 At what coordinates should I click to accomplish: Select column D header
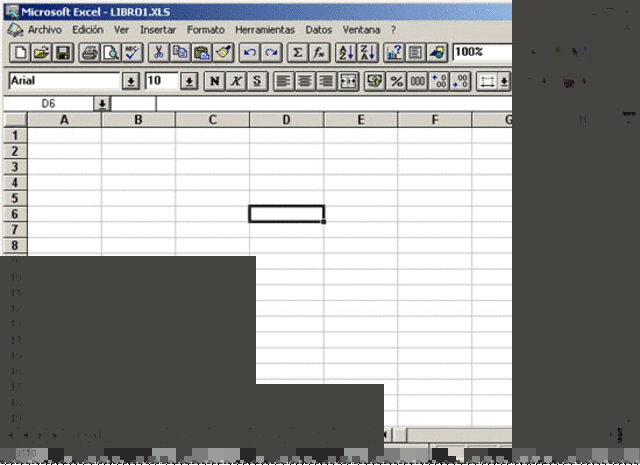[x=287, y=120]
